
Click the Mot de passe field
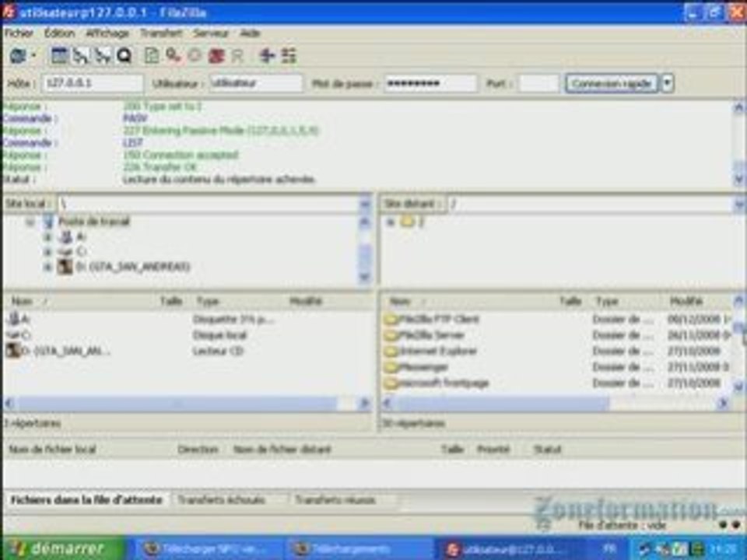pos(430,83)
